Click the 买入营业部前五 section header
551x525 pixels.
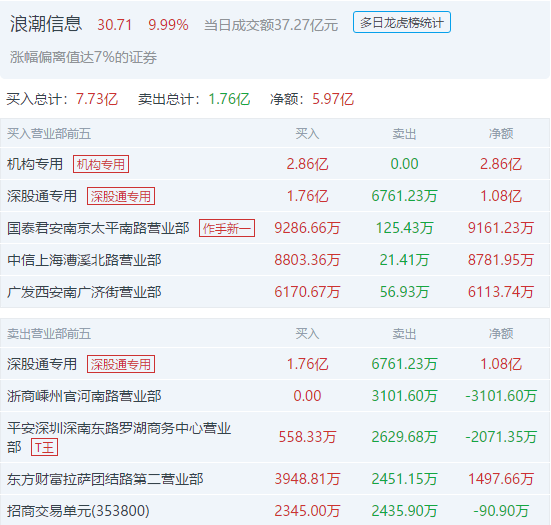(49, 134)
